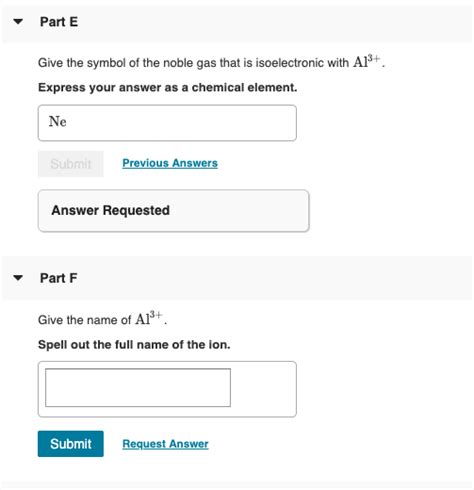Open the Previous Answers link

click(x=170, y=163)
